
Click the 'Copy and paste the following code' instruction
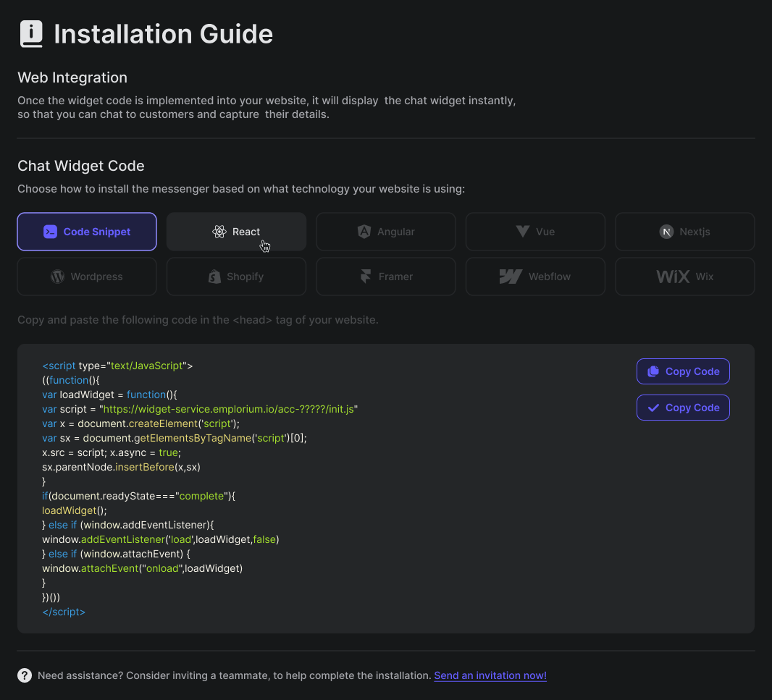tap(198, 320)
